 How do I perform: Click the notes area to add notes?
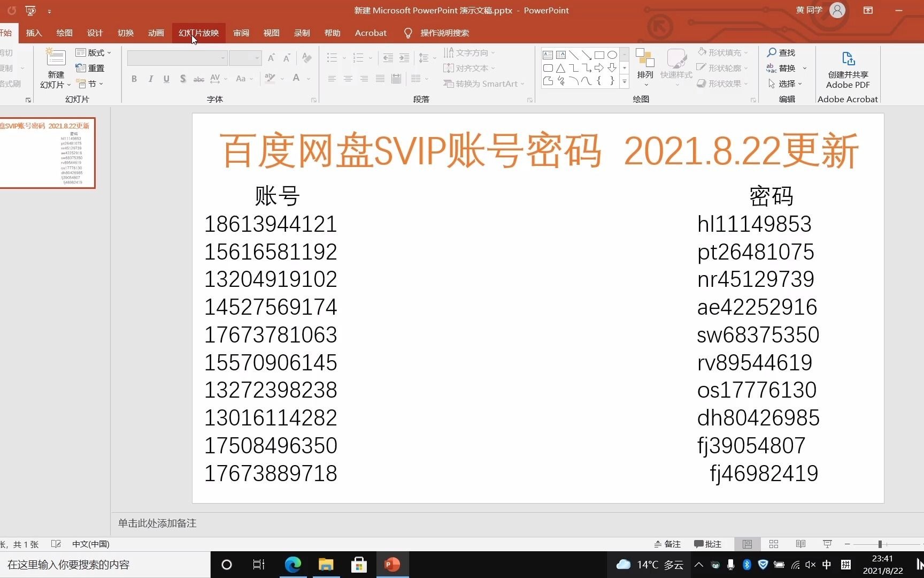pyautogui.click(x=157, y=523)
